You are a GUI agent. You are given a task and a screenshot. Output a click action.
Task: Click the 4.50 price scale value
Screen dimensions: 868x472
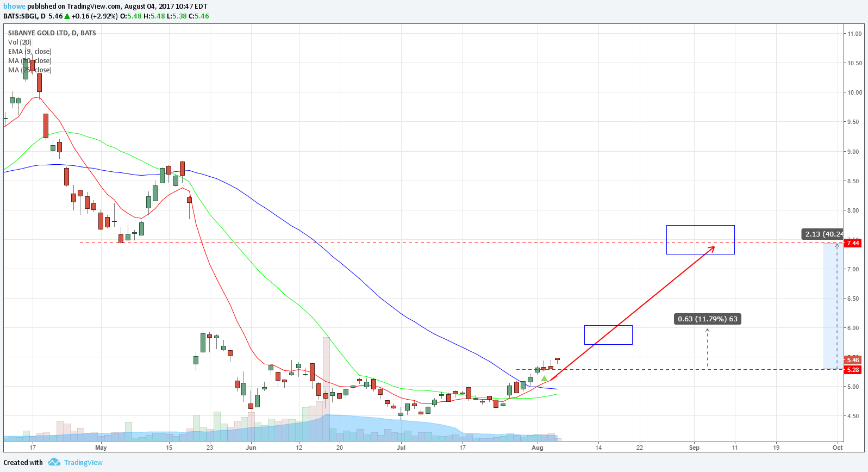853,416
